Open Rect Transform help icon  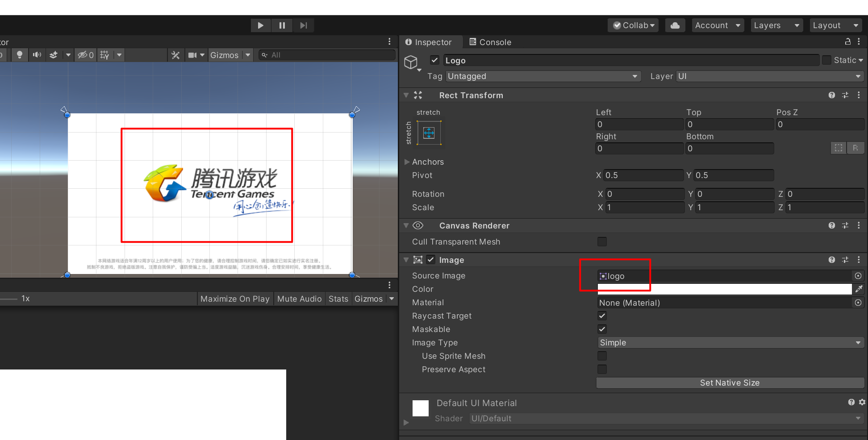tap(831, 95)
